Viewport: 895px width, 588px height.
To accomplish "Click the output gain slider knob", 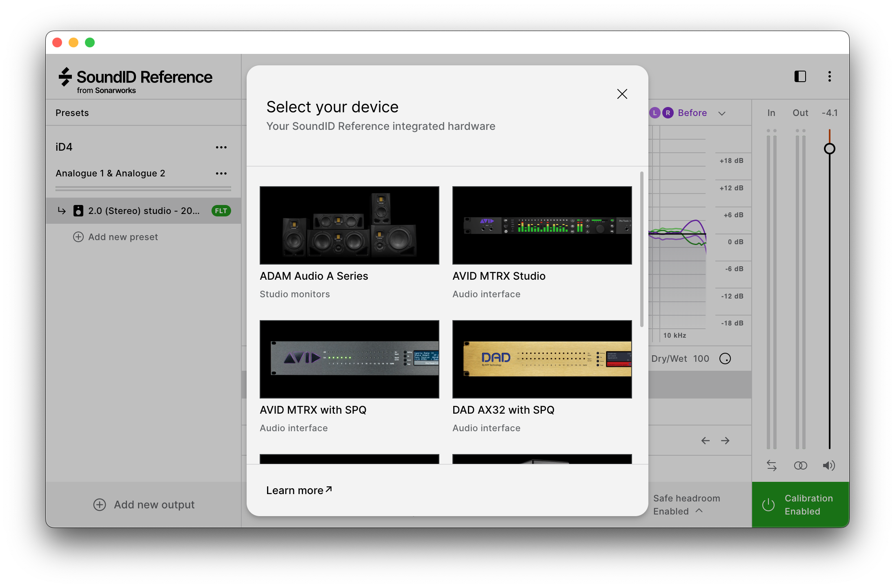I will point(829,148).
